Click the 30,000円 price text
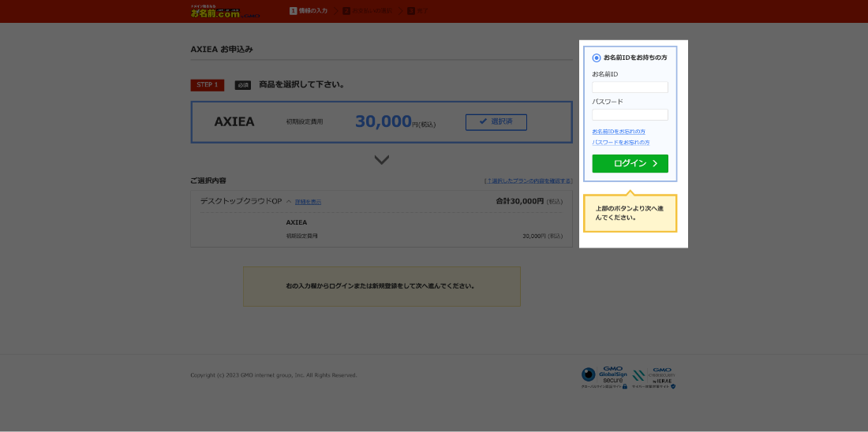Image resolution: width=868 pixels, height=432 pixels. coord(395,122)
